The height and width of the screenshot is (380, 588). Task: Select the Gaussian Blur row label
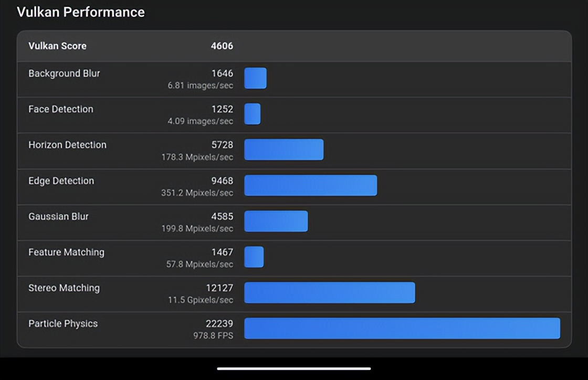(x=58, y=216)
